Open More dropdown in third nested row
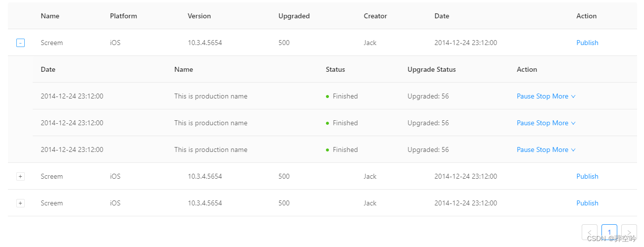Image resolution: width=644 pixels, height=247 pixels. coord(564,150)
